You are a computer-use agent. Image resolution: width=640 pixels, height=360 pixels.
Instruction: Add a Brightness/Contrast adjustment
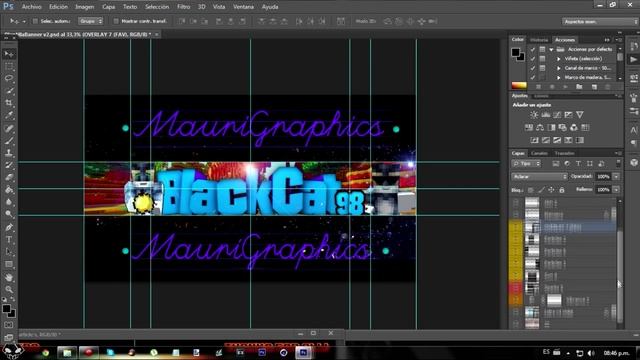point(534,115)
